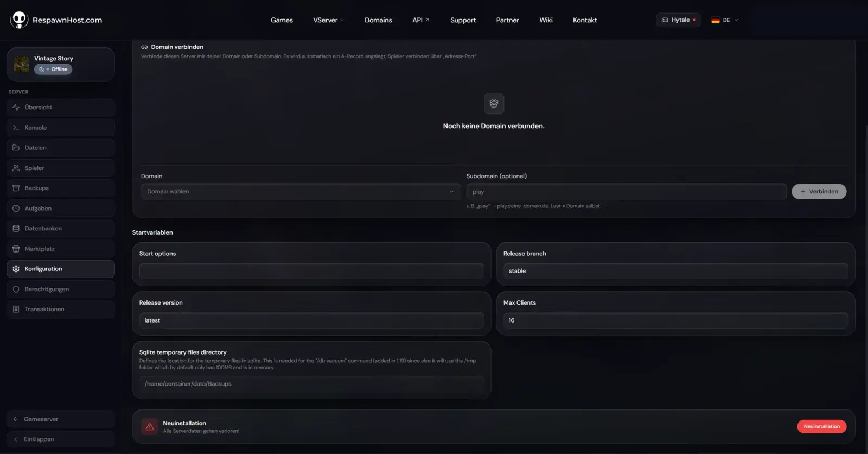868x454 pixels.
Task: Click the Release version field showing latest
Action: tap(311, 320)
